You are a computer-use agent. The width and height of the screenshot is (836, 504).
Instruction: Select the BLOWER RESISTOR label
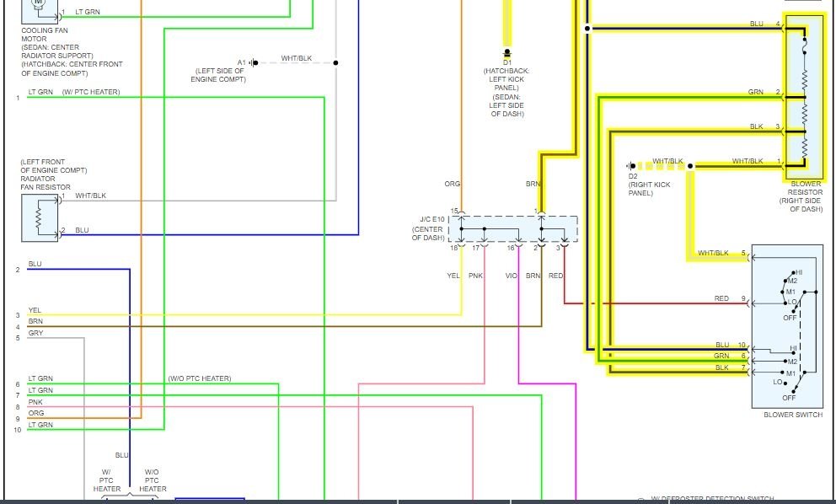click(x=807, y=188)
